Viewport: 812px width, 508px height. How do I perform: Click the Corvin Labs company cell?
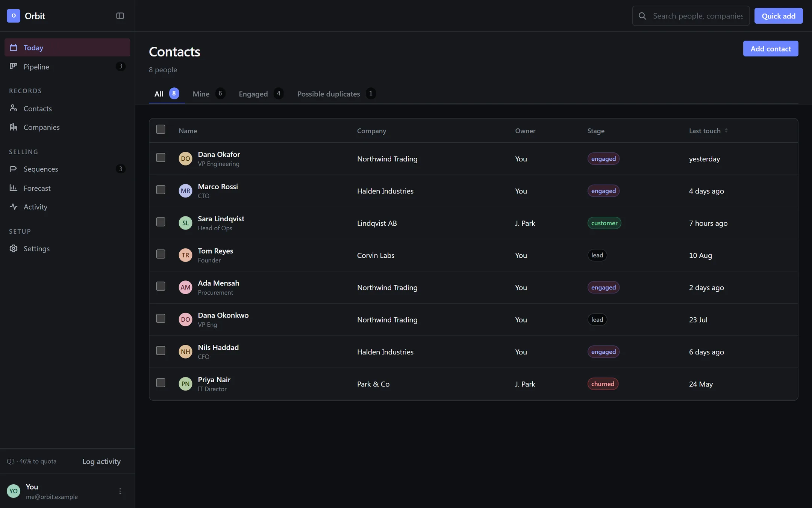point(376,256)
